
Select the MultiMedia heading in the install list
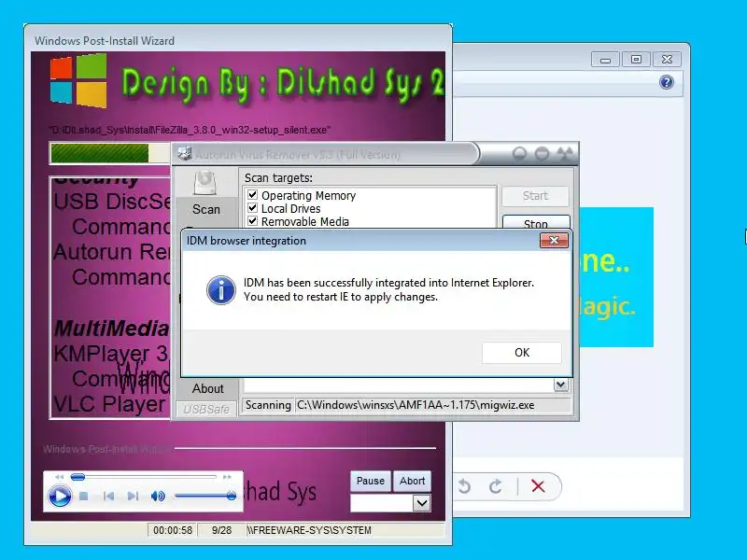pos(111,329)
